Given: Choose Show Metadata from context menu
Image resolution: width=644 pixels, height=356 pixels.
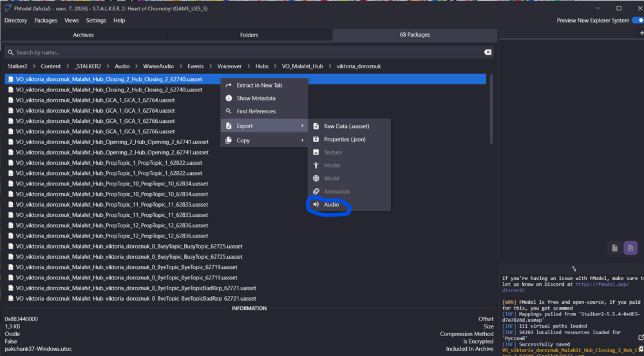Looking at the screenshot, I should pyautogui.click(x=264, y=98).
